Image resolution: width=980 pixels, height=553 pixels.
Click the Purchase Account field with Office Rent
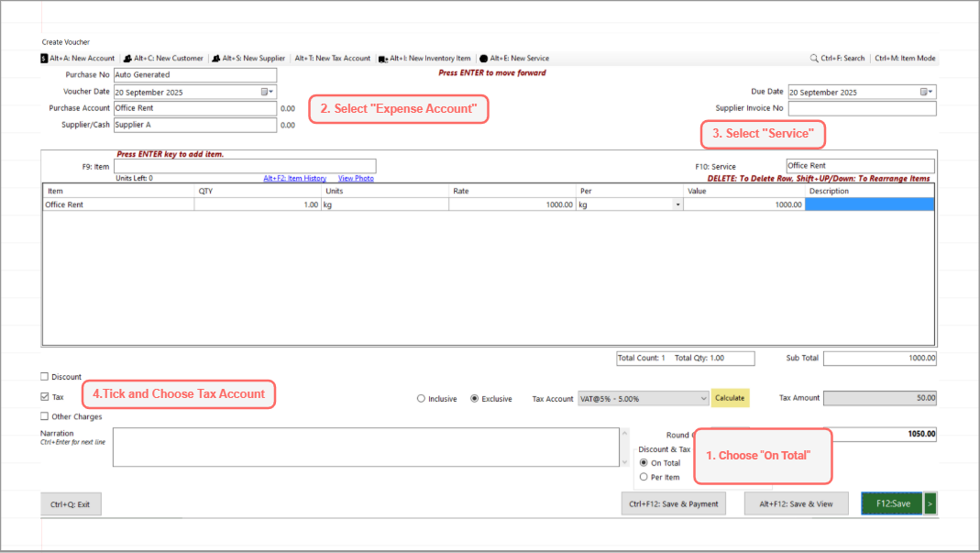[195, 108]
